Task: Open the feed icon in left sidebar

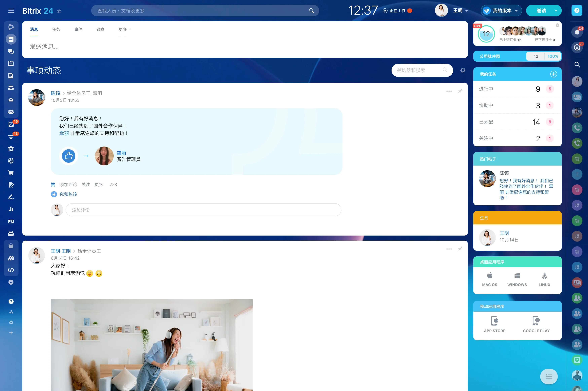Action: [x=11, y=39]
